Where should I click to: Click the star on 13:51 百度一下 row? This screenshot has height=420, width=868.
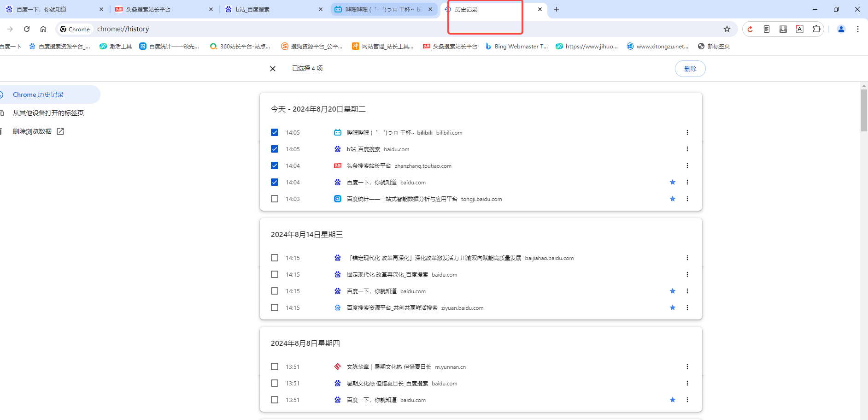[x=673, y=400]
